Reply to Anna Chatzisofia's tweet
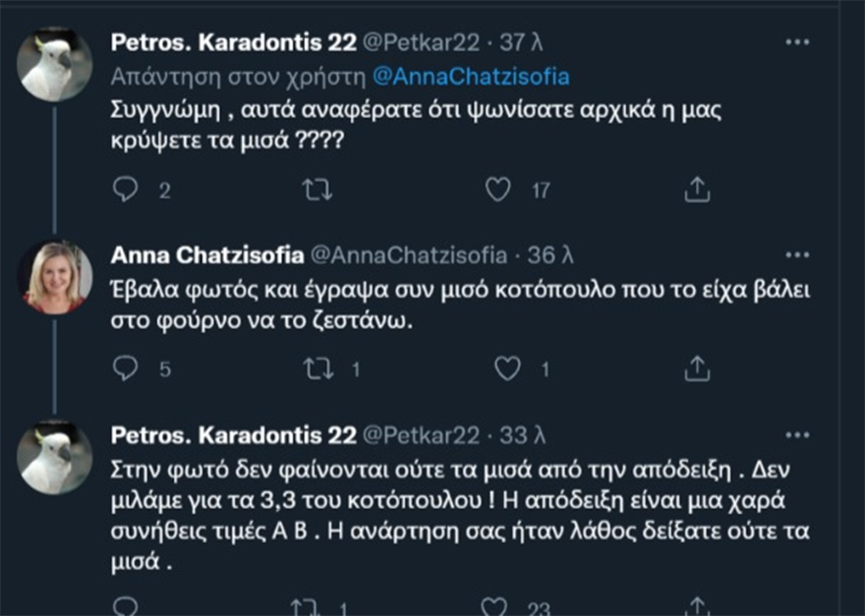The image size is (865, 616). point(125,368)
